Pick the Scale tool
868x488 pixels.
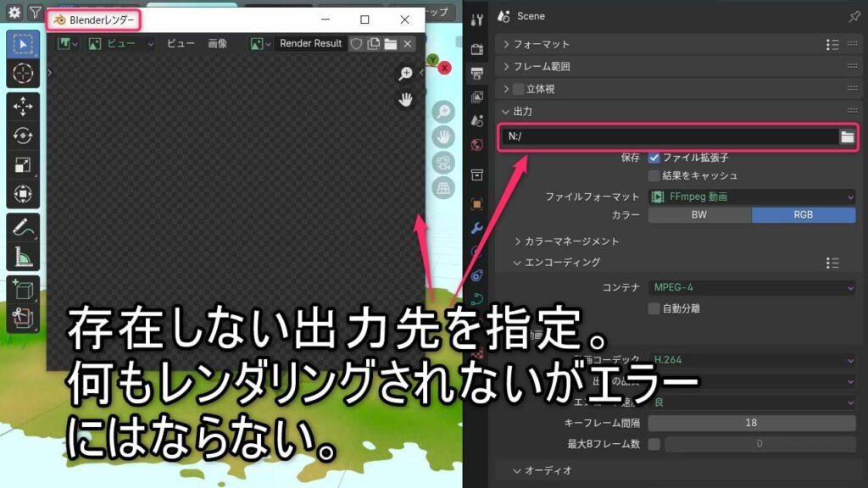click(x=23, y=165)
